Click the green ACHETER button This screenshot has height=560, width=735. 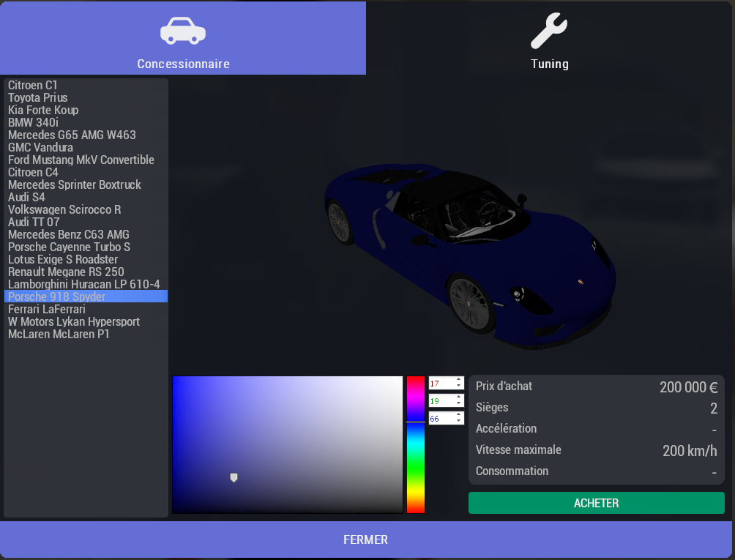[596, 503]
